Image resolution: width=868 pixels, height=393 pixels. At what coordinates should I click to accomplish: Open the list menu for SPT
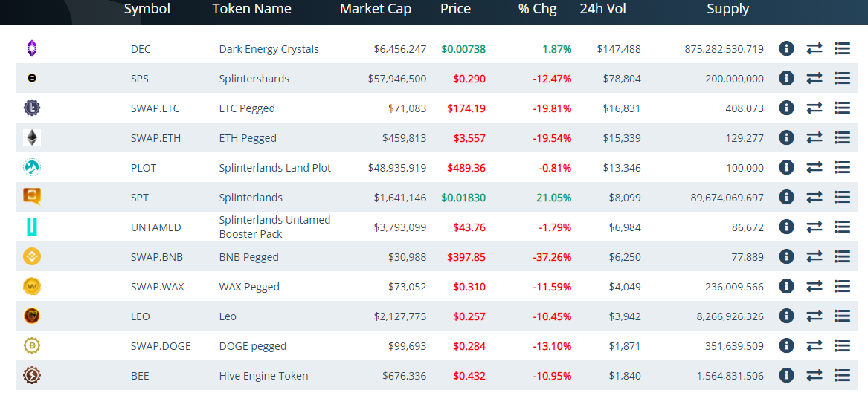pyautogui.click(x=842, y=197)
